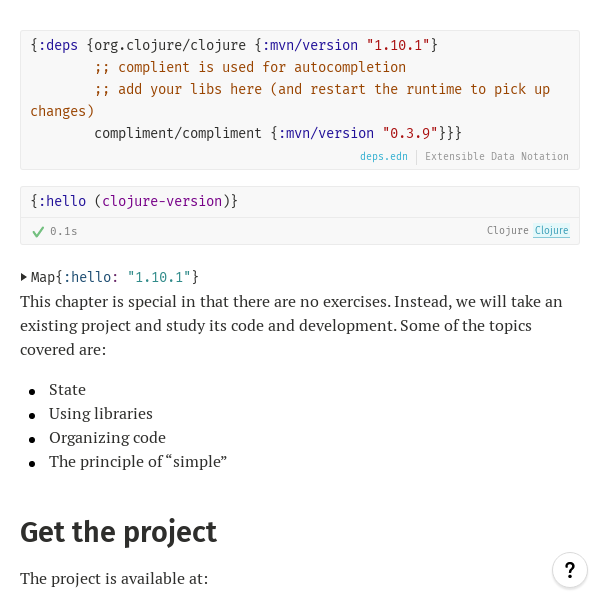Viewport: 600px width, 600px height.
Task: Click the green checkmark status icon
Action: click(x=38, y=231)
